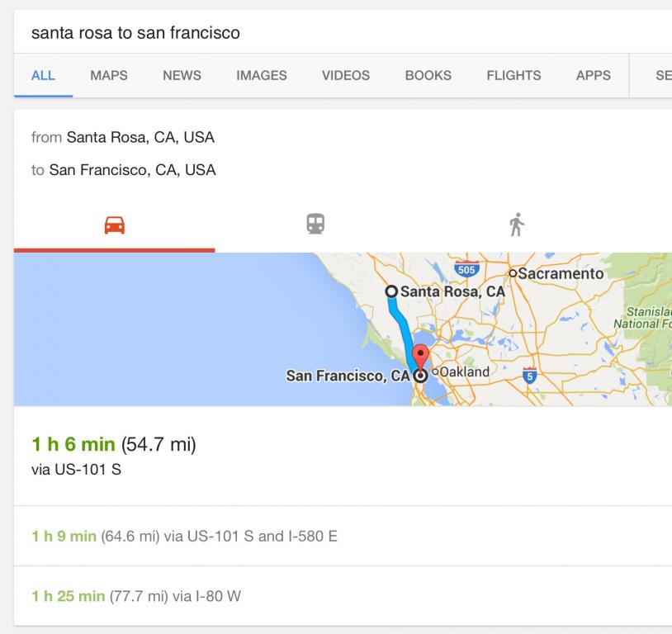Select the driving car icon tab
Screen dimensions: 672x634
pos(115,225)
